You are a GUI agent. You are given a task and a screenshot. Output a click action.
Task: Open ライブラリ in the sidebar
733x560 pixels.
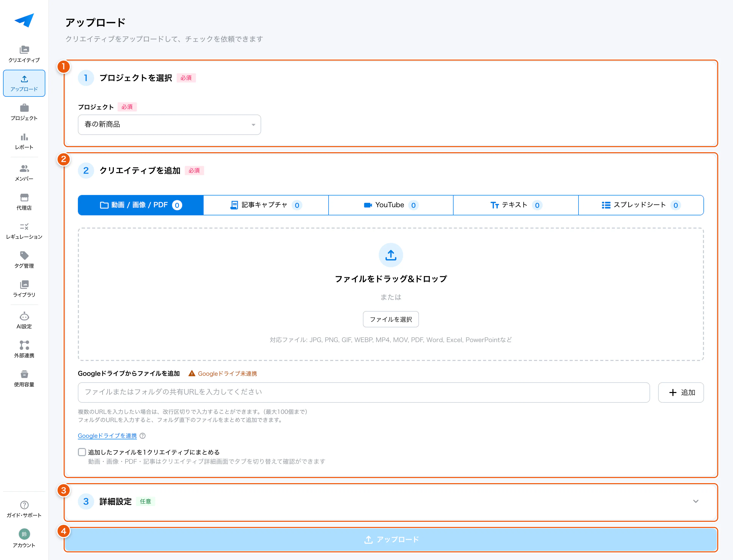point(24,289)
